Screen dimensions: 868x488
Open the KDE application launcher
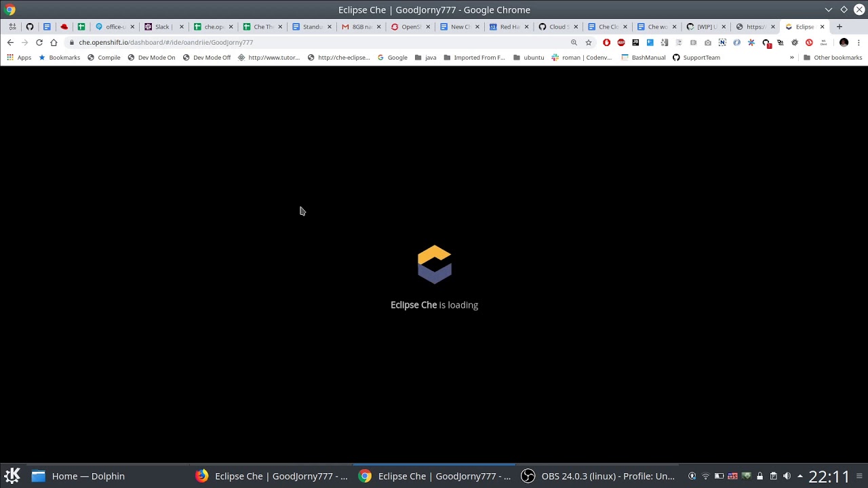12,476
